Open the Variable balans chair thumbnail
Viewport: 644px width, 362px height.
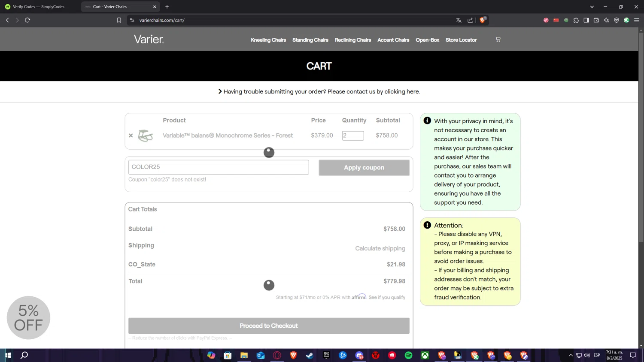pyautogui.click(x=146, y=136)
